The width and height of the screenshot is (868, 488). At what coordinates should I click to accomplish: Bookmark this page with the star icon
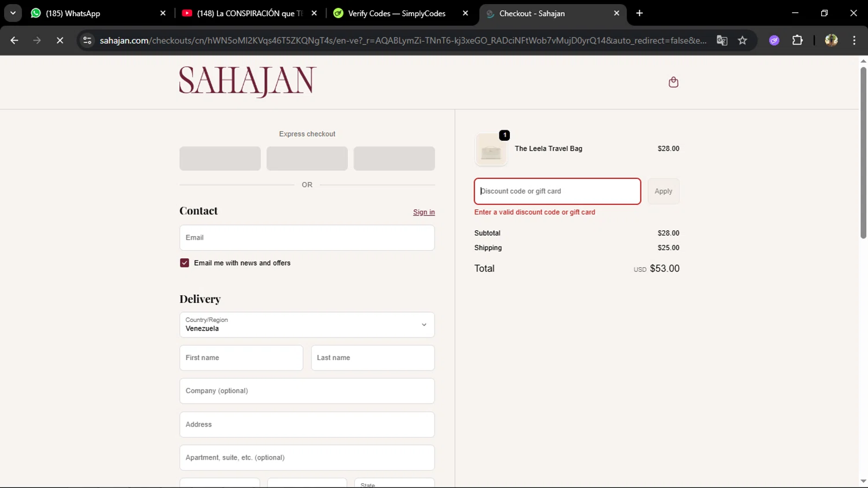(x=742, y=41)
